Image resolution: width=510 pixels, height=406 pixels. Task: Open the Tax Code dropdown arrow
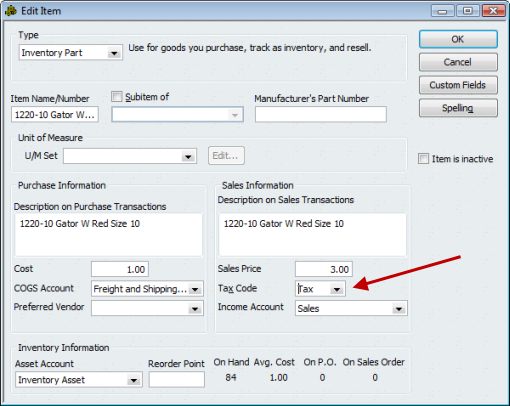(x=337, y=289)
